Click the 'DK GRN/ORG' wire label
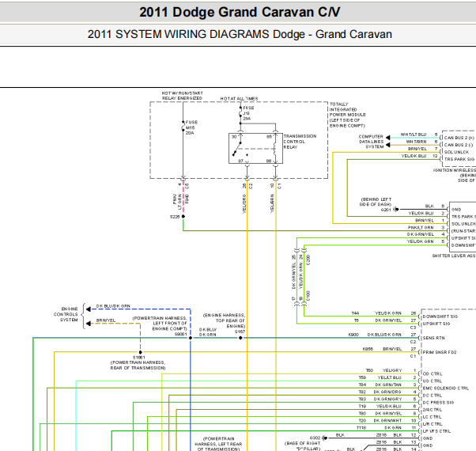The image size is (476, 451). [x=387, y=392]
